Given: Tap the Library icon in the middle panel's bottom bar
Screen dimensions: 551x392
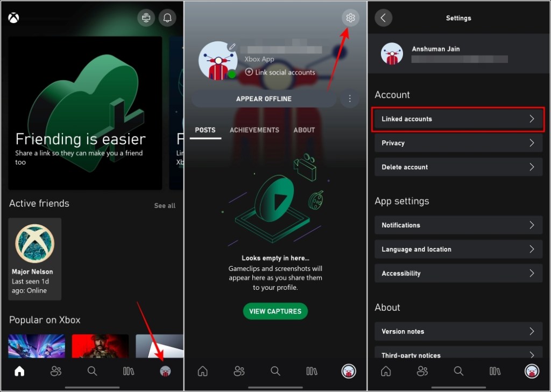Looking at the screenshot, I should coord(312,371).
